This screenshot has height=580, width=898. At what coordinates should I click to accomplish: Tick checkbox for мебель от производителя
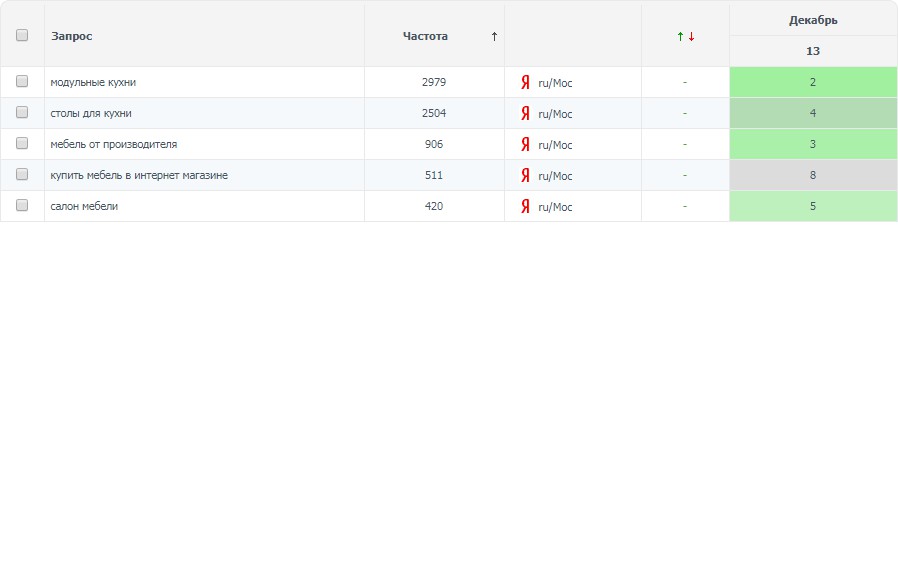click(x=22, y=144)
